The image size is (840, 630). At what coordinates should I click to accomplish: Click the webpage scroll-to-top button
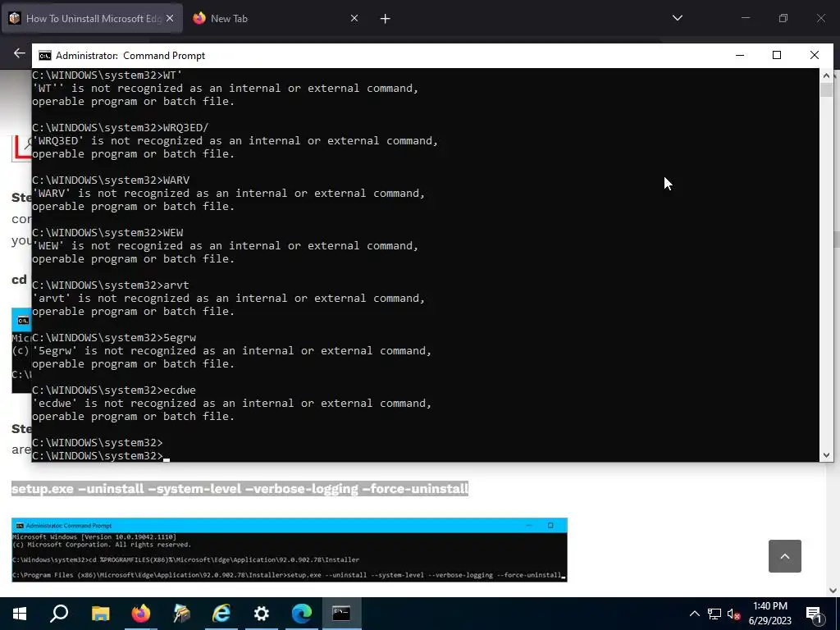point(785,556)
